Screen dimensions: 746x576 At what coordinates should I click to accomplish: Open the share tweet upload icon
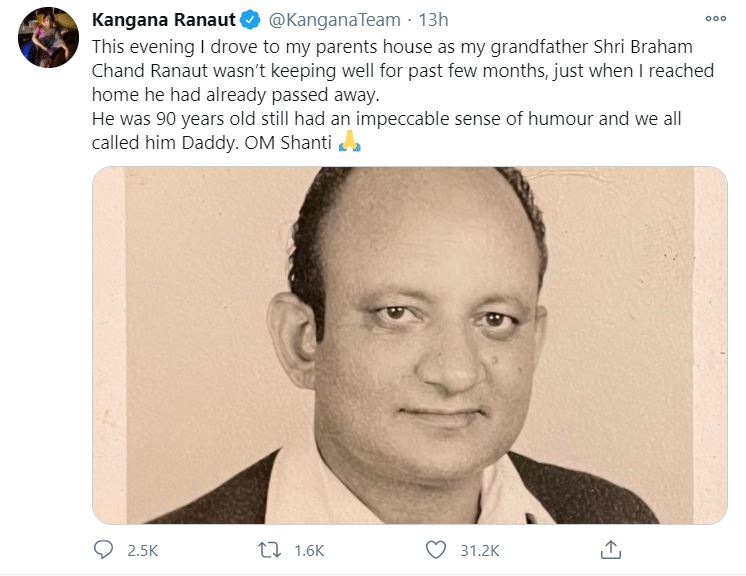click(x=611, y=550)
